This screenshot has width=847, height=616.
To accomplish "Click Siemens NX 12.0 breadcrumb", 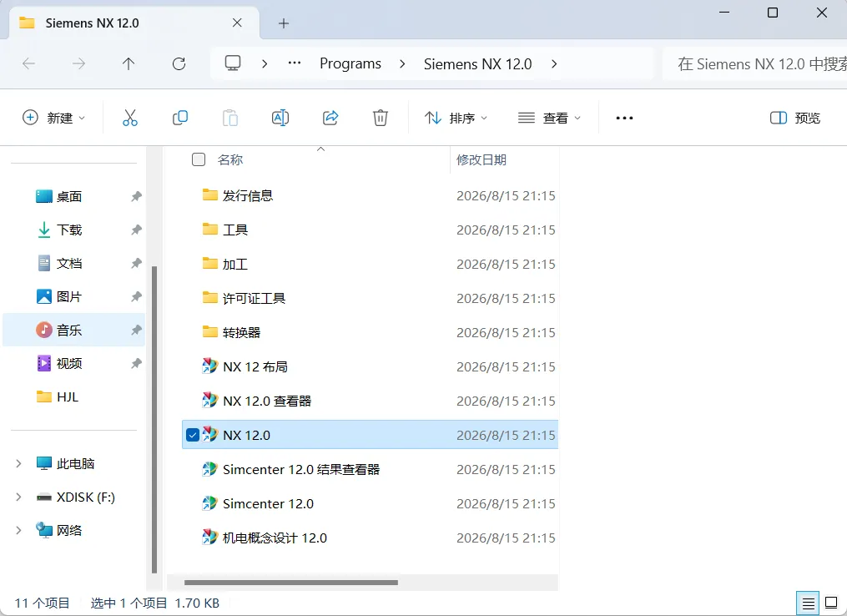I will (x=477, y=63).
